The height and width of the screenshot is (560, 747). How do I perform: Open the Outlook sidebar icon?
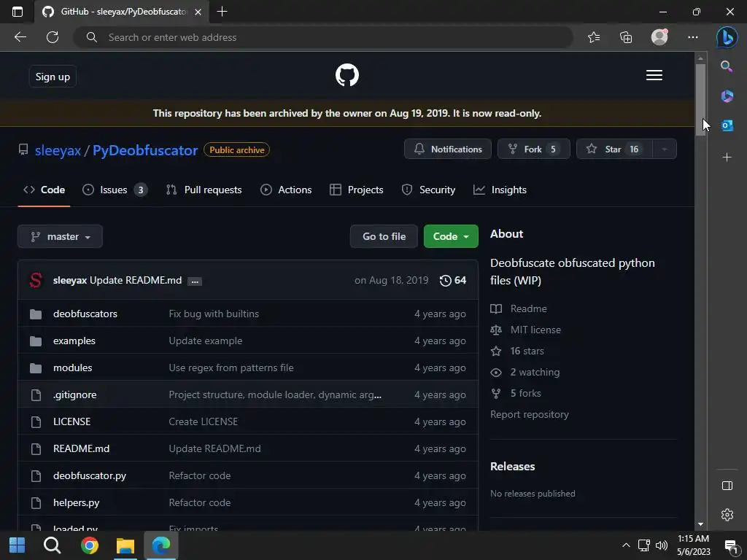(727, 125)
